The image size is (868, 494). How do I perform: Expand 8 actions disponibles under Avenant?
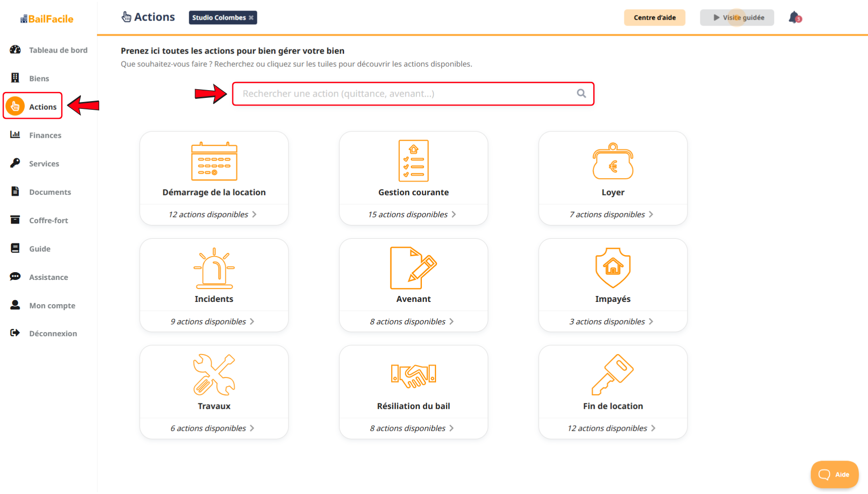(412, 322)
